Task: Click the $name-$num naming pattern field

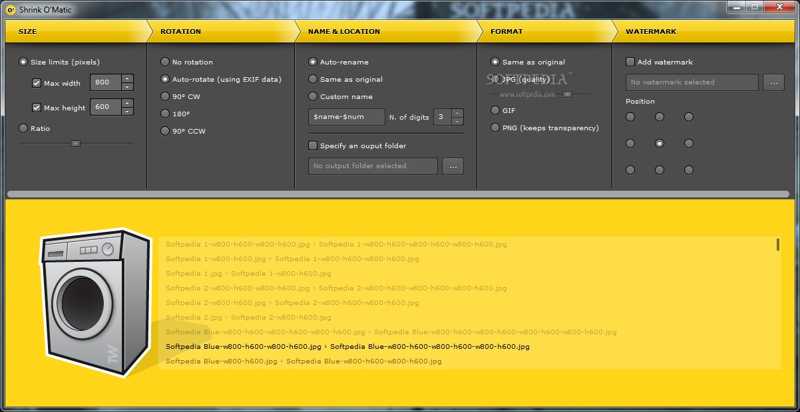Action: coord(346,117)
